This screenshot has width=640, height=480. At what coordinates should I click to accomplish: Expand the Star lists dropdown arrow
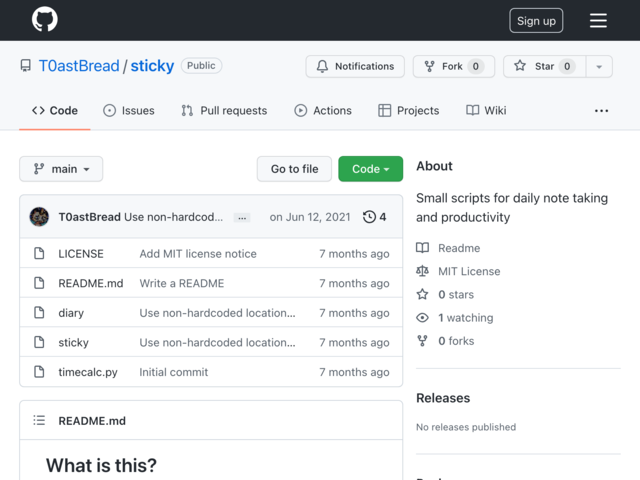pyautogui.click(x=599, y=67)
